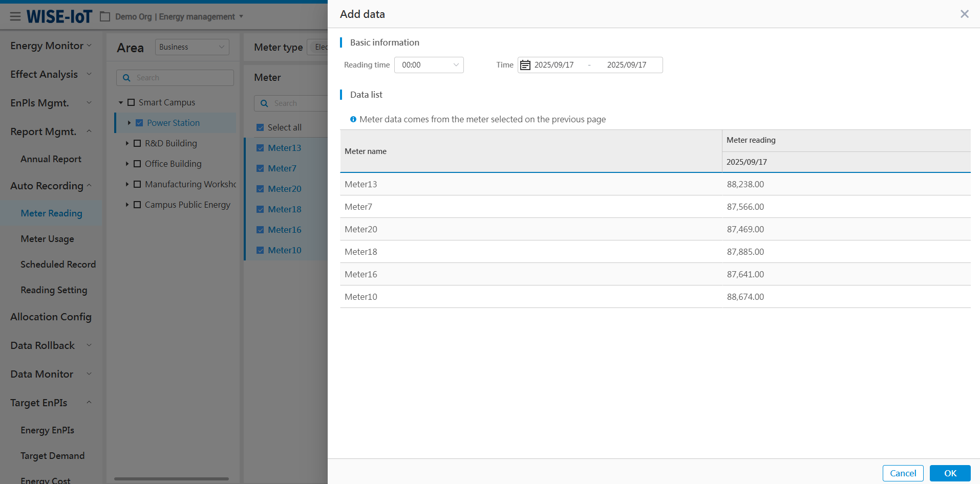Image resolution: width=980 pixels, height=484 pixels.
Task: Click the search icon in Meter panel
Action: pyautogui.click(x=264, y=103)
